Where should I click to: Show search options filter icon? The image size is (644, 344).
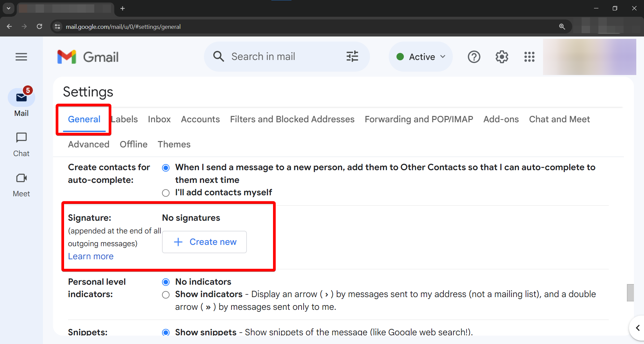coord(352,57)
